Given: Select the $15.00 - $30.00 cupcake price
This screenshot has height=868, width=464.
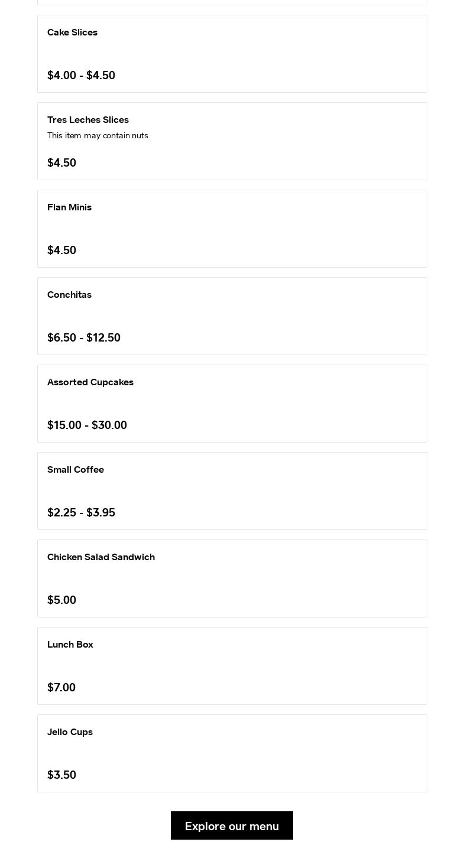Looking at the screenshot, I should click(x=87, y=425).
